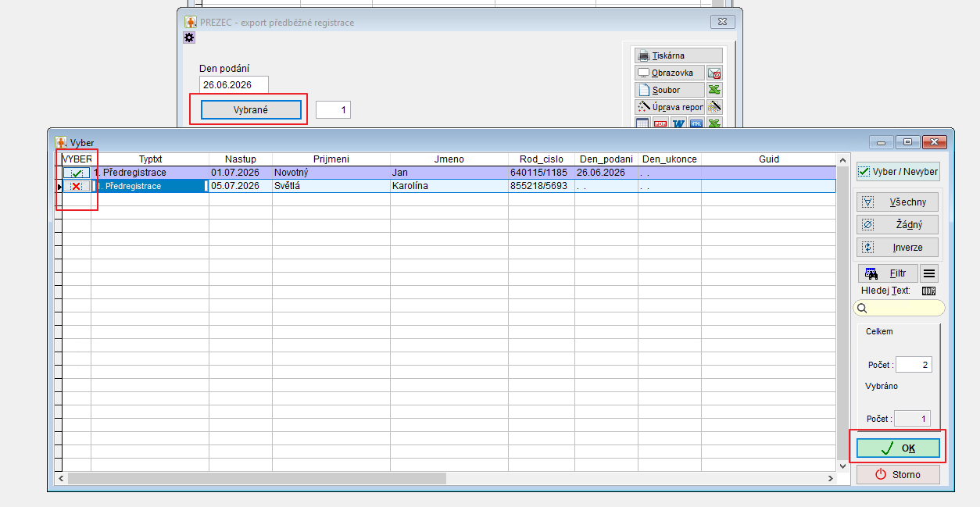Viewport: 980px width, 507px height.
Task: Click the Jan first name cell
Action: (449, 173)
